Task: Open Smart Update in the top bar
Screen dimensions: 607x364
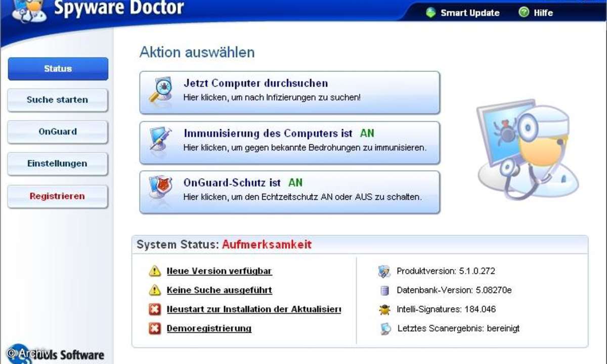Action: 469,13
